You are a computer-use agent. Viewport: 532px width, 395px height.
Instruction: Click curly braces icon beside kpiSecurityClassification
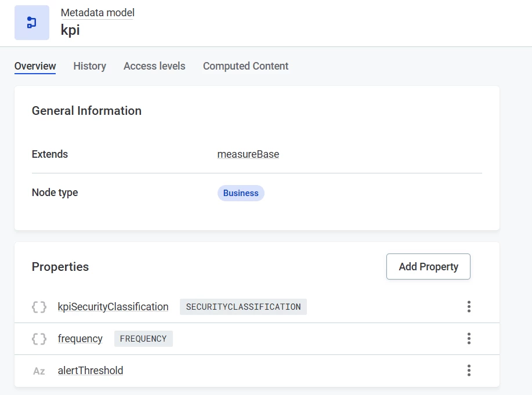[39, 307]
